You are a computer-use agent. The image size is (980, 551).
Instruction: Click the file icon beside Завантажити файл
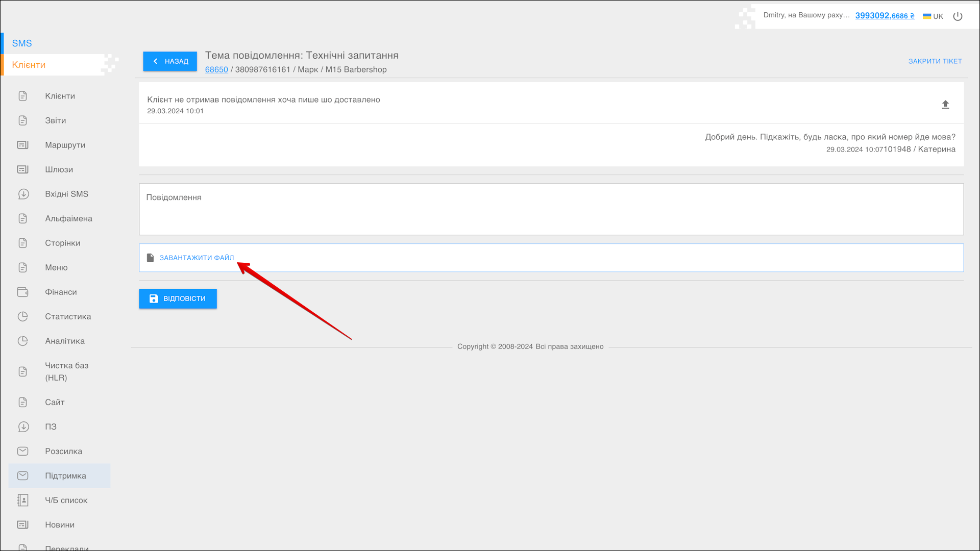(x=150, y=258)
